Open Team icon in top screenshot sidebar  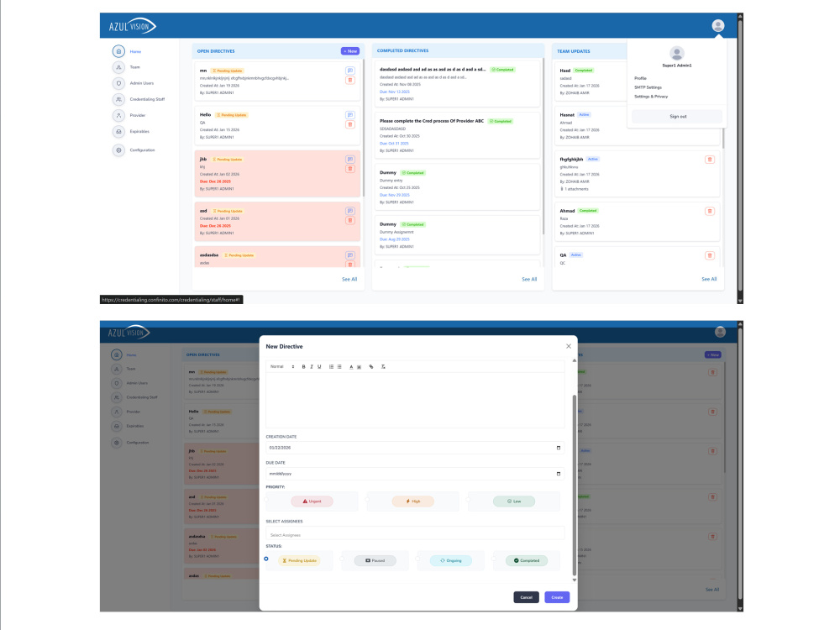[118, 67]
